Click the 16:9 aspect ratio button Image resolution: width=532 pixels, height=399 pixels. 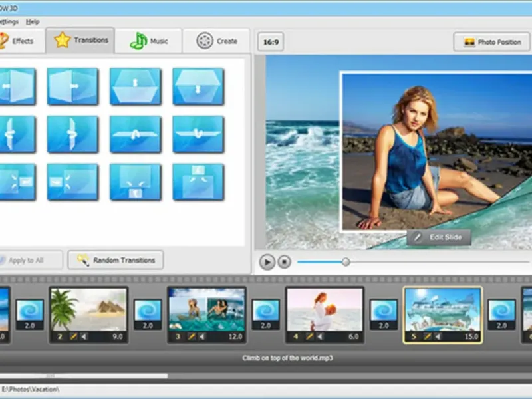point(271,42)
